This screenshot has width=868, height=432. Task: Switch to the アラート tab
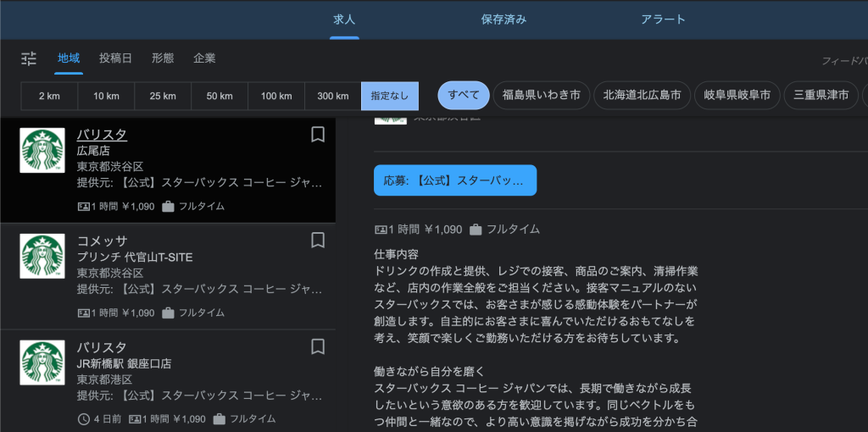[x=663, y=20]
